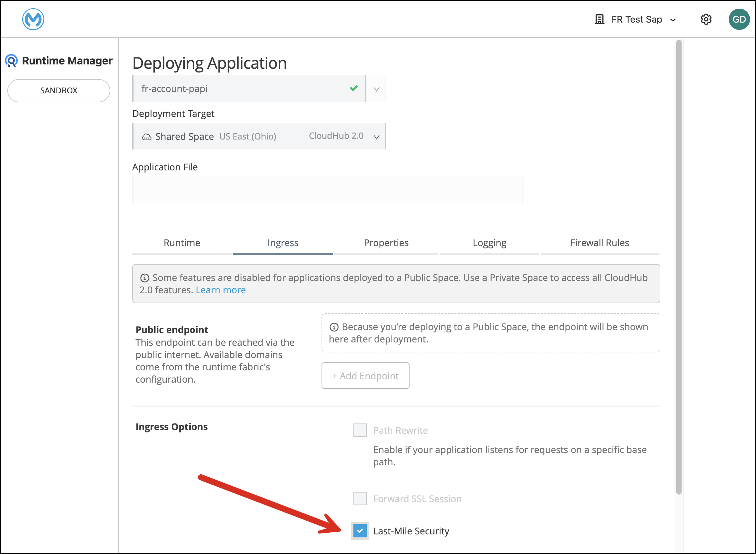Open the Learn more link
The width and height of the screenshot is (756, 554).
point(220,290)
